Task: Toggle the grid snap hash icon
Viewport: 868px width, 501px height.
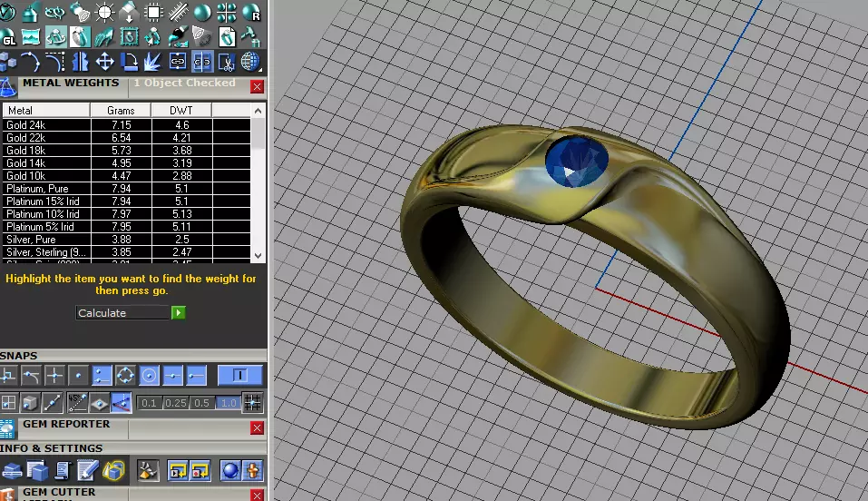Action: coord(252,403)
